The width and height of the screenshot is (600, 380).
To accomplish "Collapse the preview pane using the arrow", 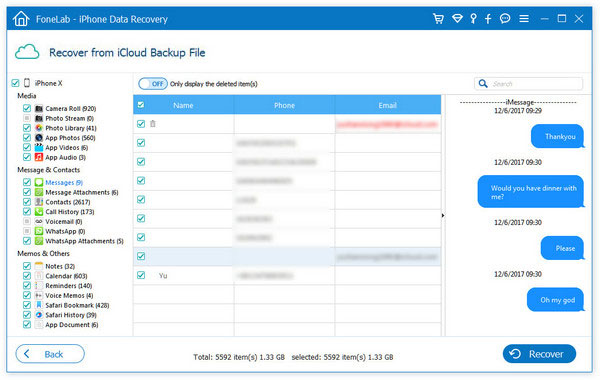I will [x=443, y=215].
